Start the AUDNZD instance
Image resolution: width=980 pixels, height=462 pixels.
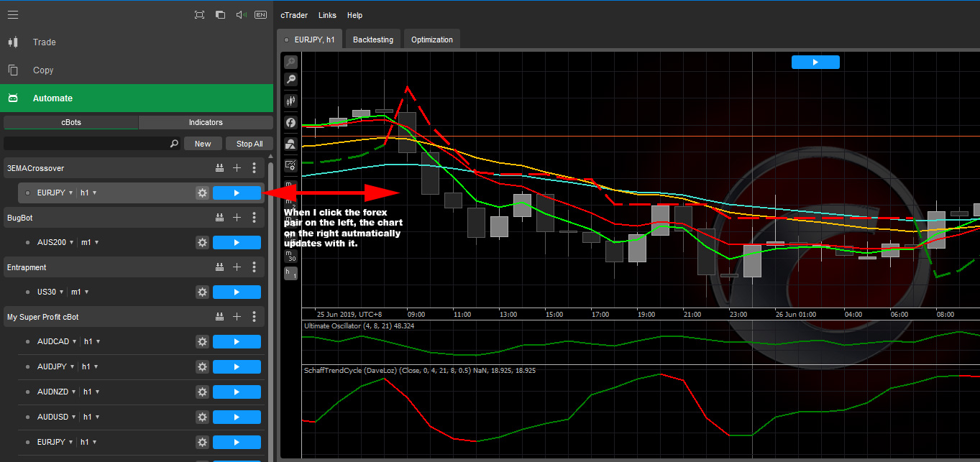pyautogui.click(x=237, y=392)
